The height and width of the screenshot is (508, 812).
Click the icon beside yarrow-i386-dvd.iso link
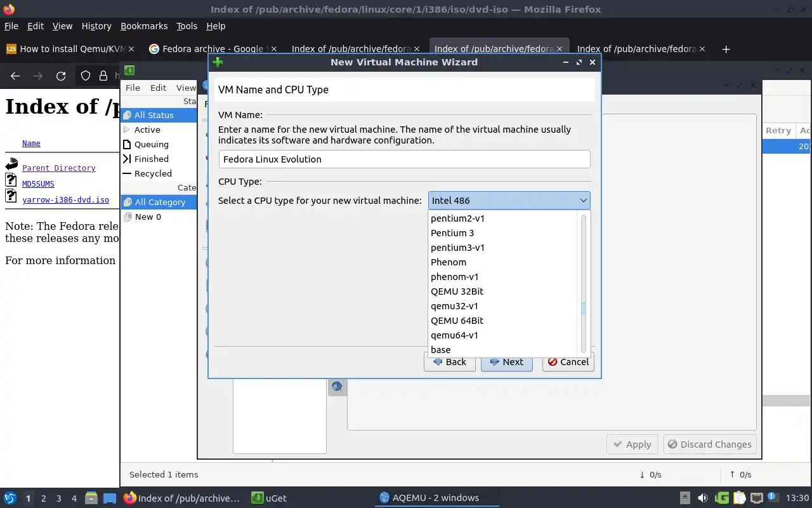tap(11, 196)
